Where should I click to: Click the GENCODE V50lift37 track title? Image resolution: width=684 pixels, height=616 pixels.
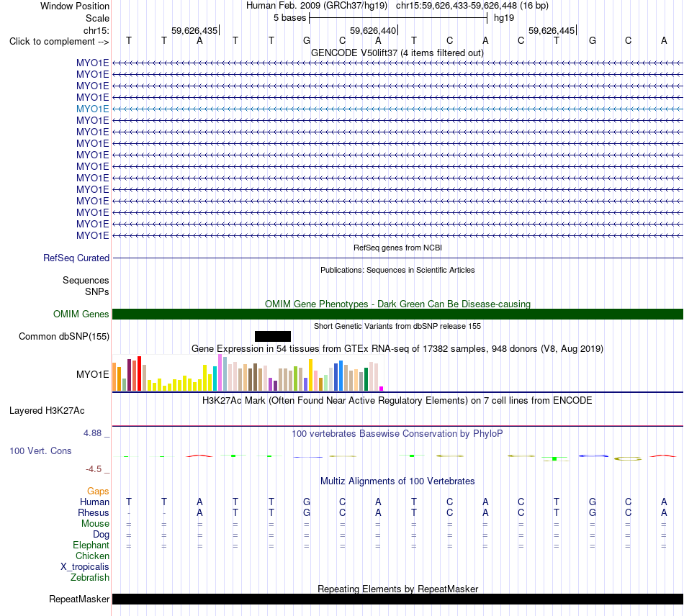397,53
